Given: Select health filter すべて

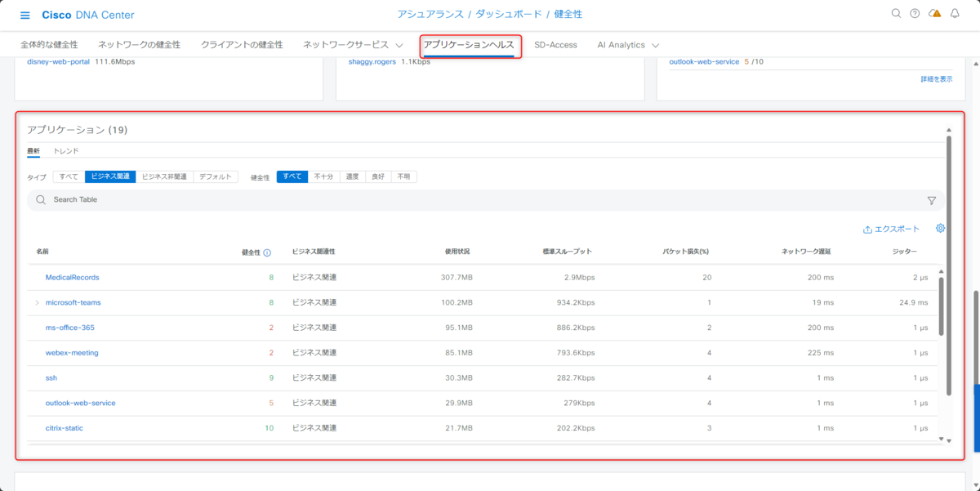Looking at the screenshot, I should [x=292, y=176].
